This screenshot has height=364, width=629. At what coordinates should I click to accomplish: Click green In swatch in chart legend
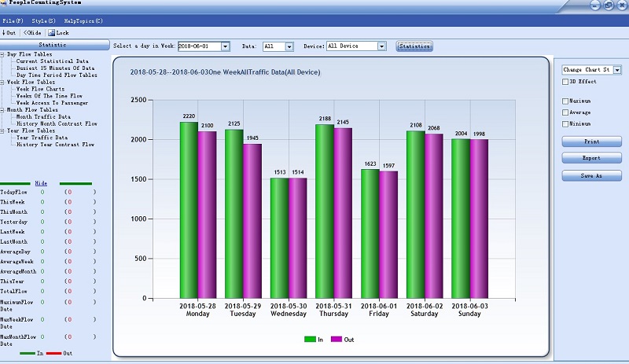[310, 339]
